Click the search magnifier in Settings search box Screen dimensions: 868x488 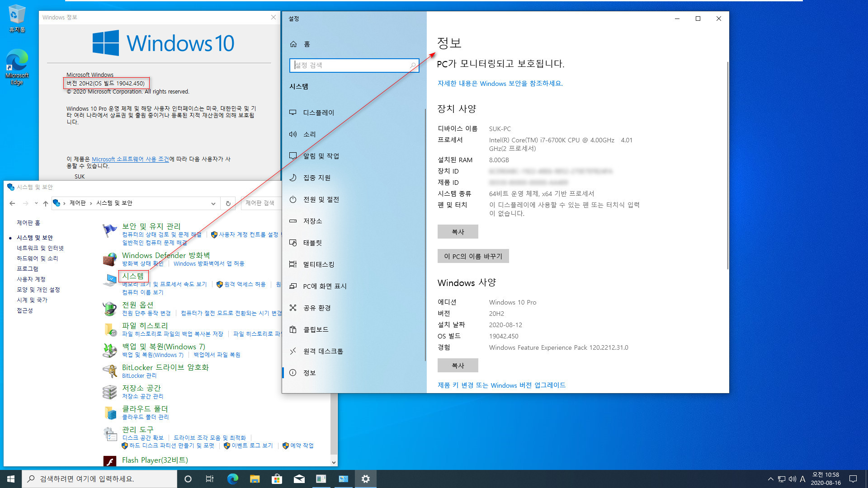(413, 65)
